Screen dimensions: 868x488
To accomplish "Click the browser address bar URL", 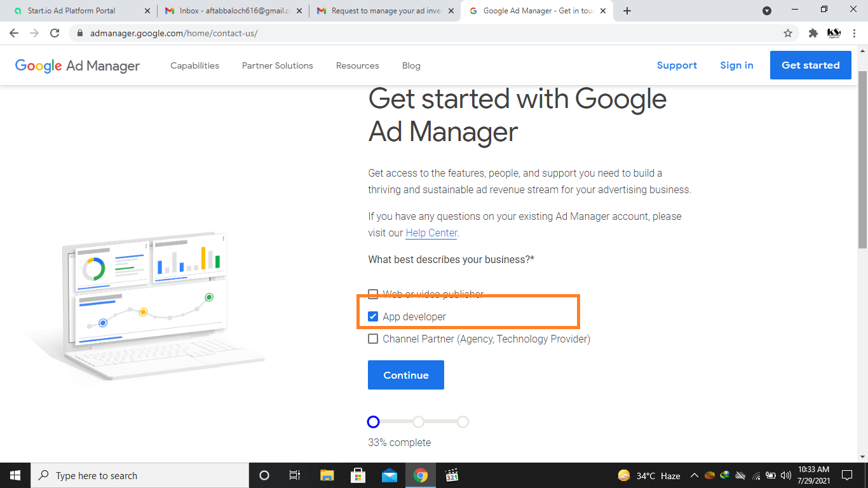I will pyautogui.click(x=173, y=33).
